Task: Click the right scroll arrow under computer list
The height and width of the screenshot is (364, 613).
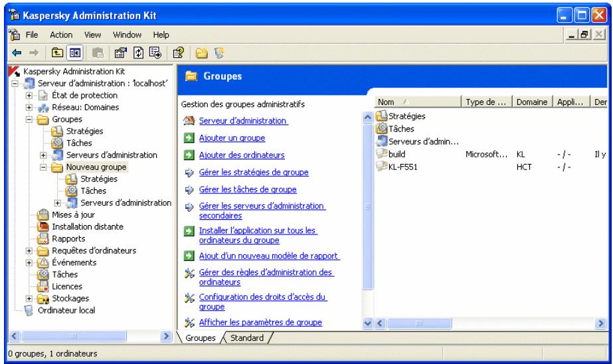Action: point(600,323)
